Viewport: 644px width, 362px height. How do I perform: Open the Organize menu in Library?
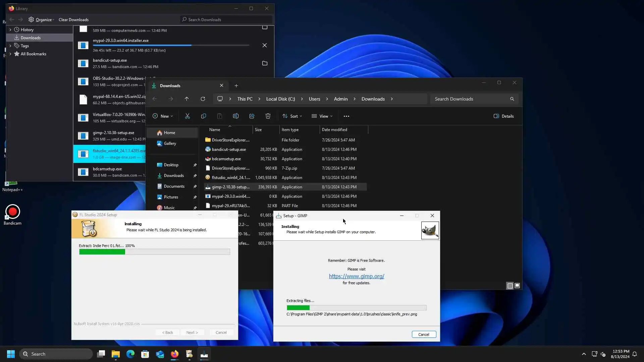[x=42, y=20]
